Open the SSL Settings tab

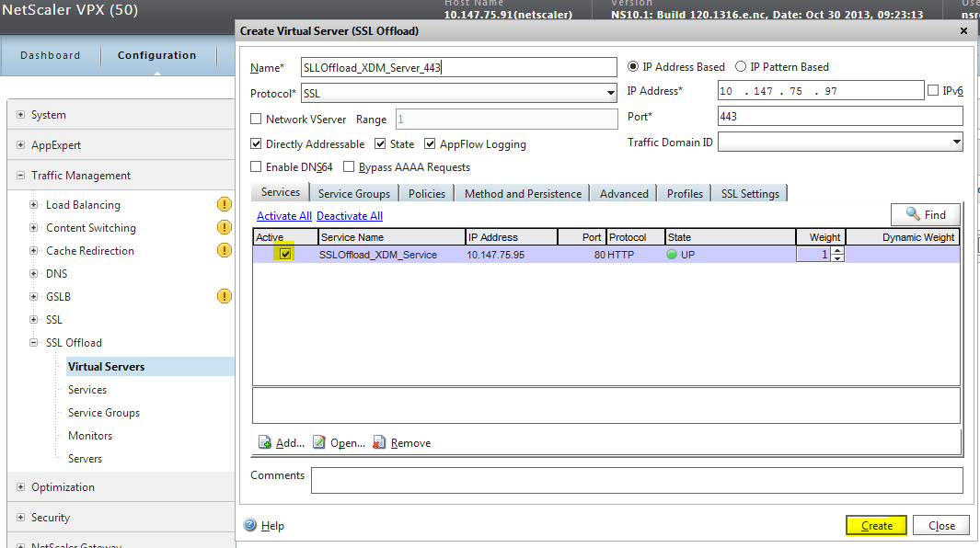tap(750, 194)
